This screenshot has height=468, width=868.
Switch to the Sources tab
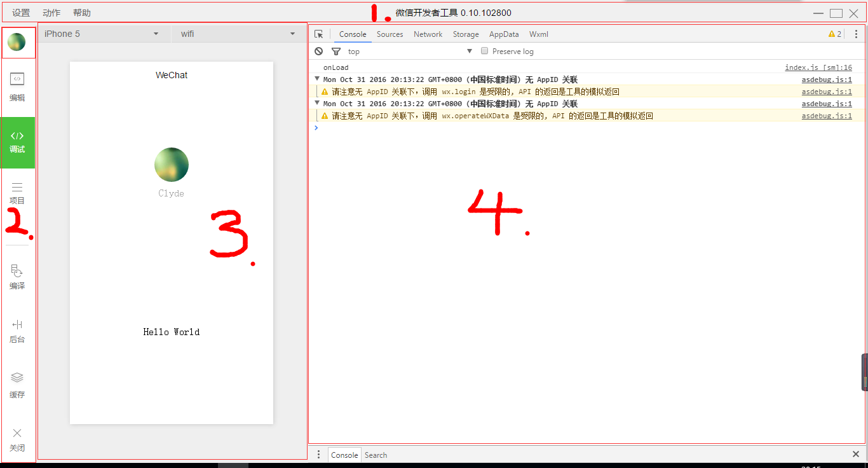point(390,34)
